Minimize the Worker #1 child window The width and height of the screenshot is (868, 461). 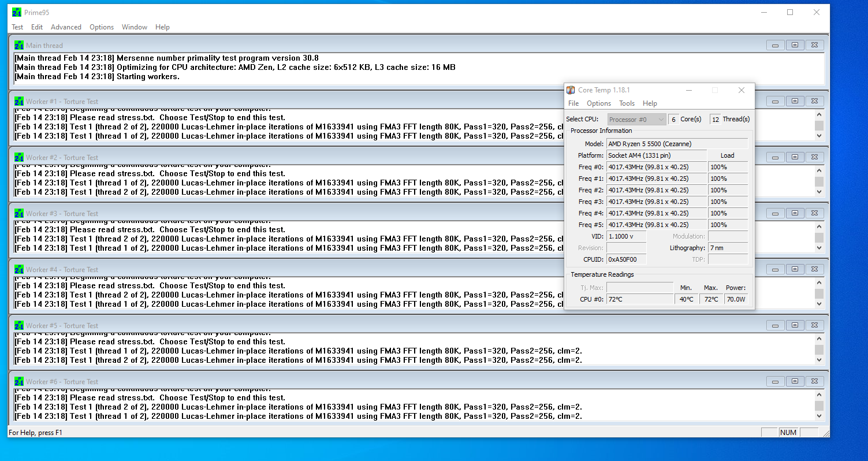775,101
